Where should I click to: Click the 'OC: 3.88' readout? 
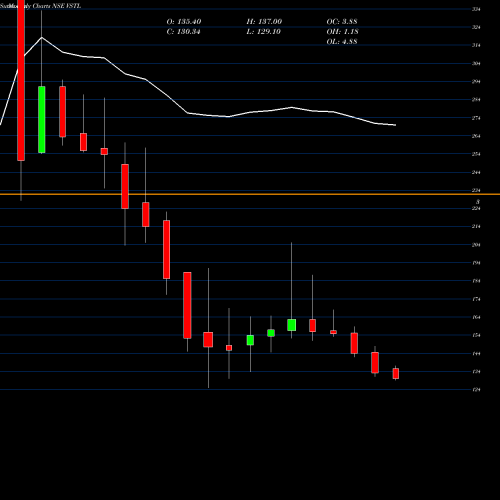(342, 22)
